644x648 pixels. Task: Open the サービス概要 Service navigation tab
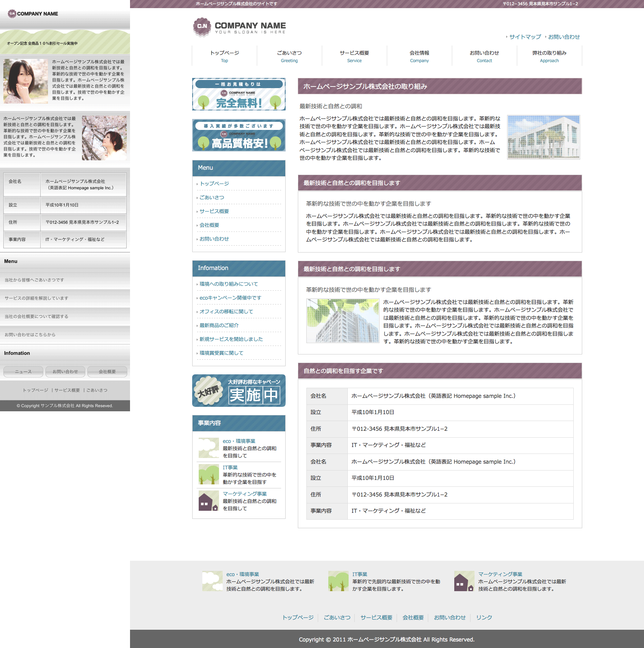[354, 56]
